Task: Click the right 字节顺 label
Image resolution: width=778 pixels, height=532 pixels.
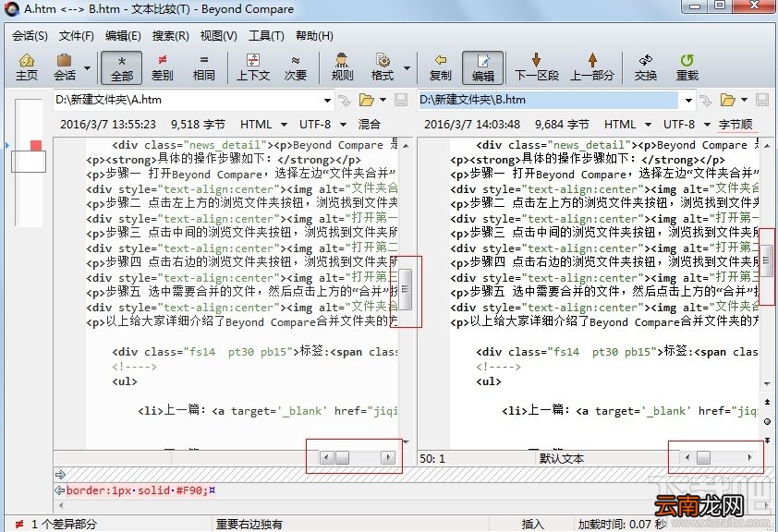Action: tap(735, 124)
